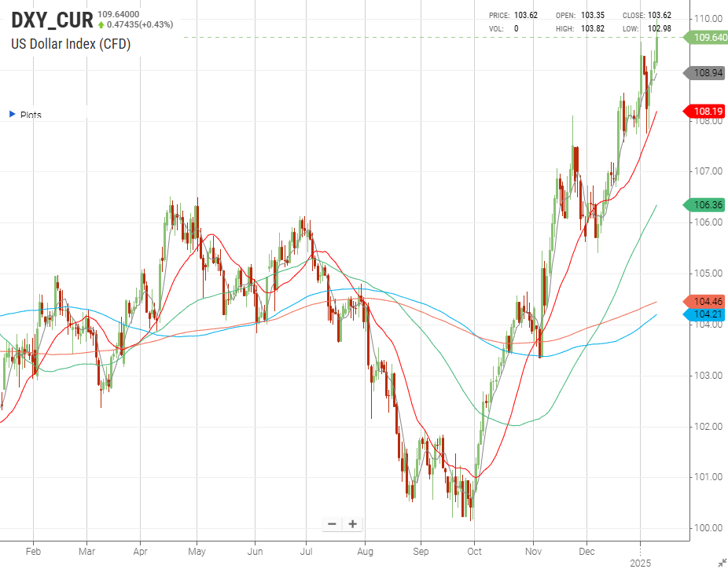
Task: Click the 2025 year label on the time axis
Action: pos(641,563)
